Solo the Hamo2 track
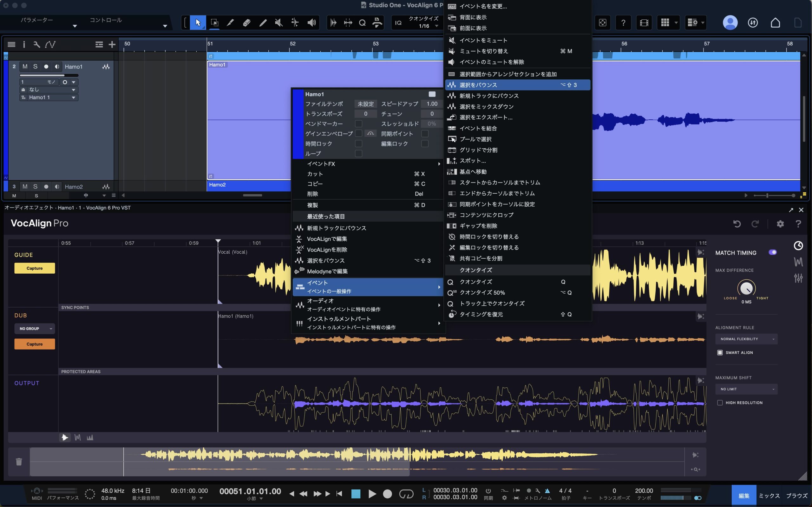The image size is (812, 507). 35,186
